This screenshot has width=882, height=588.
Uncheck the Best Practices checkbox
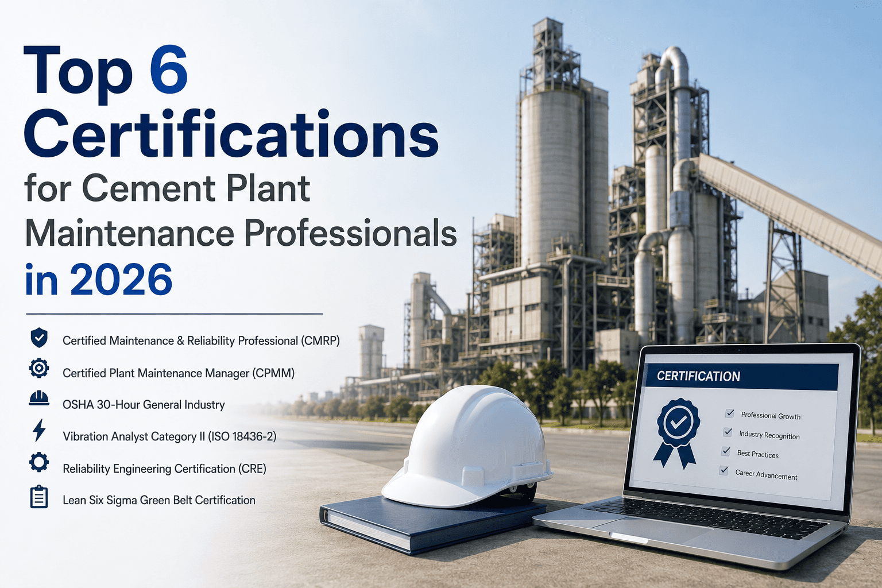[x=726, y=451]
